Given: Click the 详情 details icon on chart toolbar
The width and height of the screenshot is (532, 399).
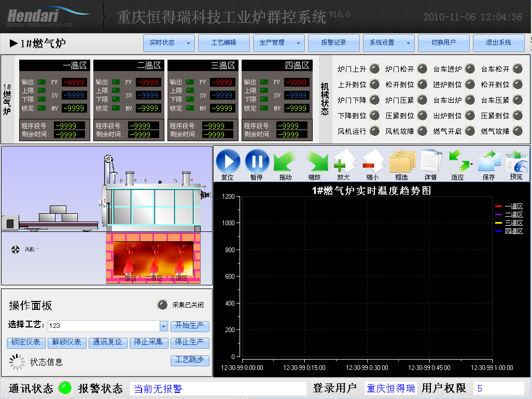Looking at the screenshot, I should click(430, 161).
